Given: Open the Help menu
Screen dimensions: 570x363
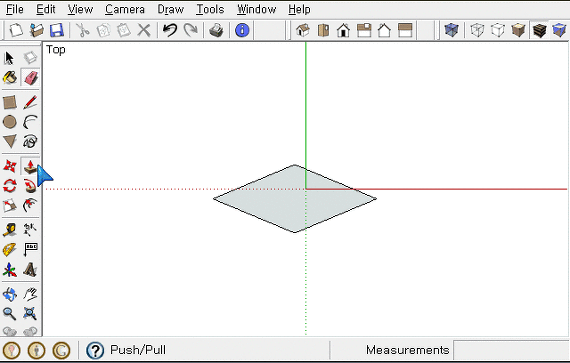Looking at the screenshot, I should click(300, 9).
